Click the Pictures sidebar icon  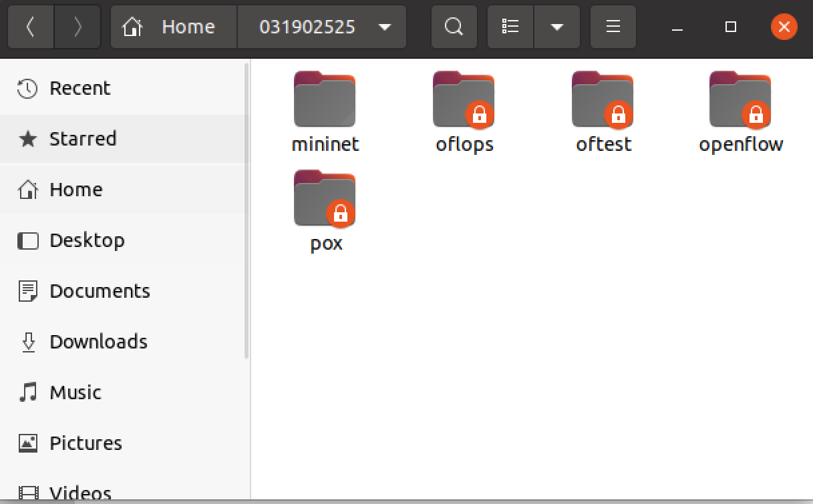tap(28, 443)
